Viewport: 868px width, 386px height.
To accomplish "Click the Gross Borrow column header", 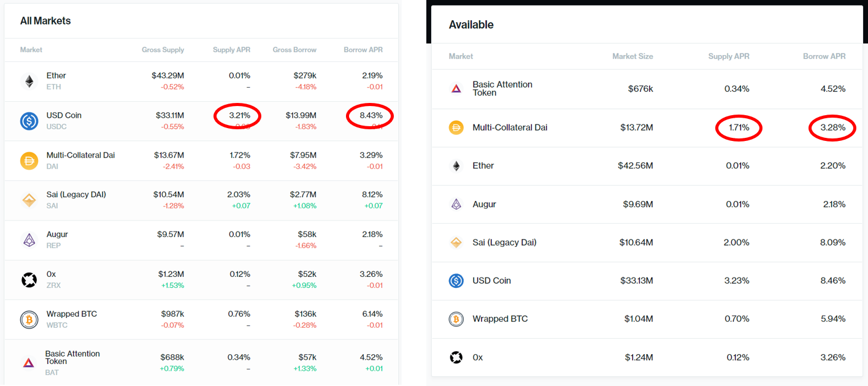I will tap(294, 50).
